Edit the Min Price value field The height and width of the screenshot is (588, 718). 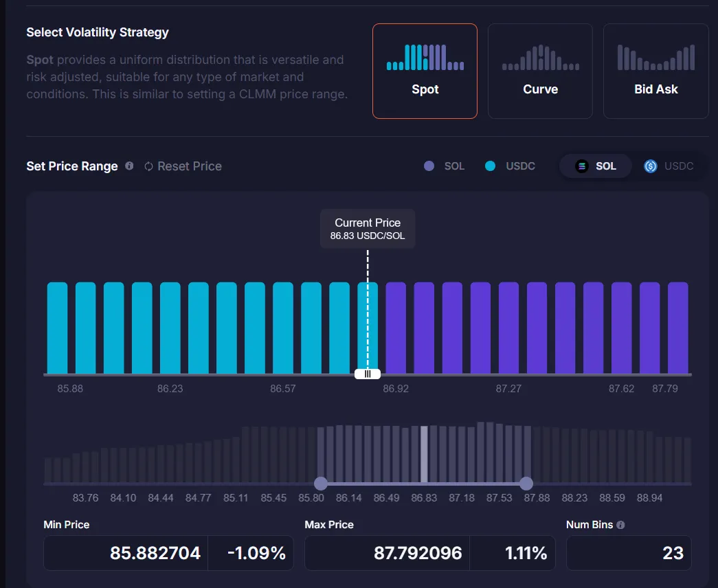point(126,553)
